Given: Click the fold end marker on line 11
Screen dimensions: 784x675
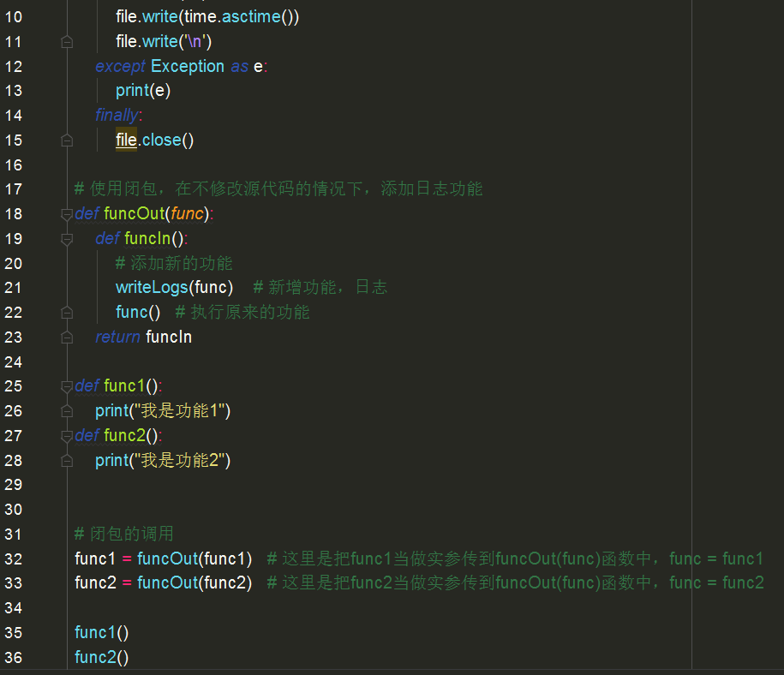Looking at the screenshot, I should point(67,42).
